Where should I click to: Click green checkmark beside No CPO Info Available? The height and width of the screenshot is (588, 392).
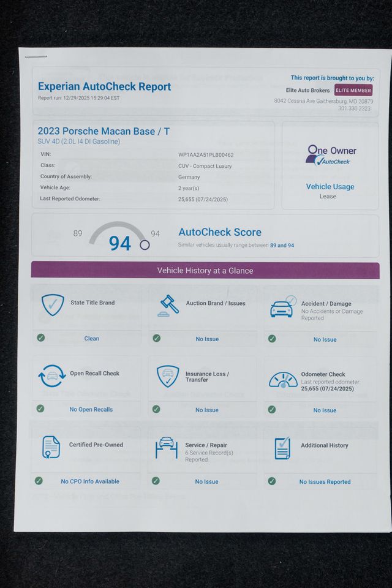tap(39, 481)
